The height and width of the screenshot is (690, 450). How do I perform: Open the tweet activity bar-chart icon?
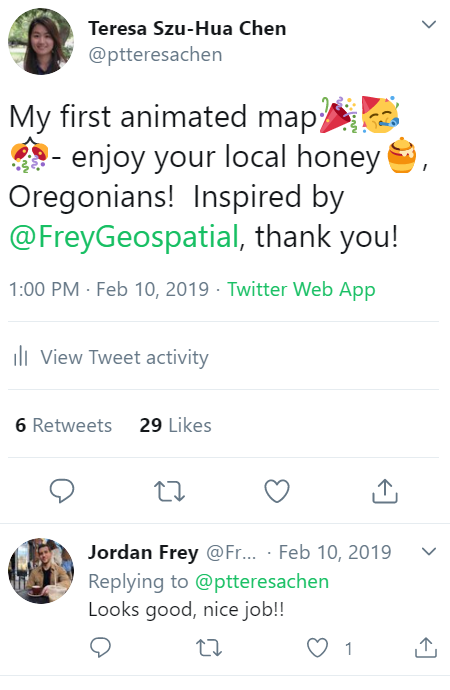pos(21,356)
